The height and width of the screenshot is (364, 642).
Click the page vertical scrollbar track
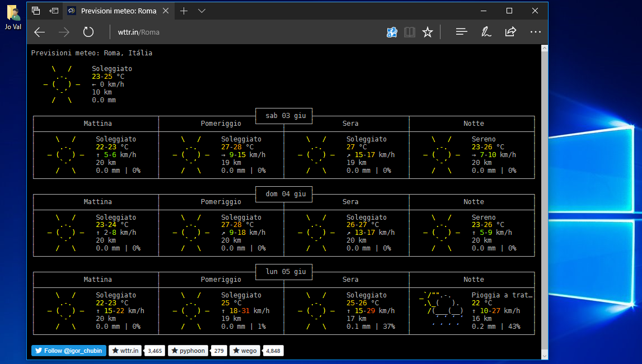pos(545,202)
